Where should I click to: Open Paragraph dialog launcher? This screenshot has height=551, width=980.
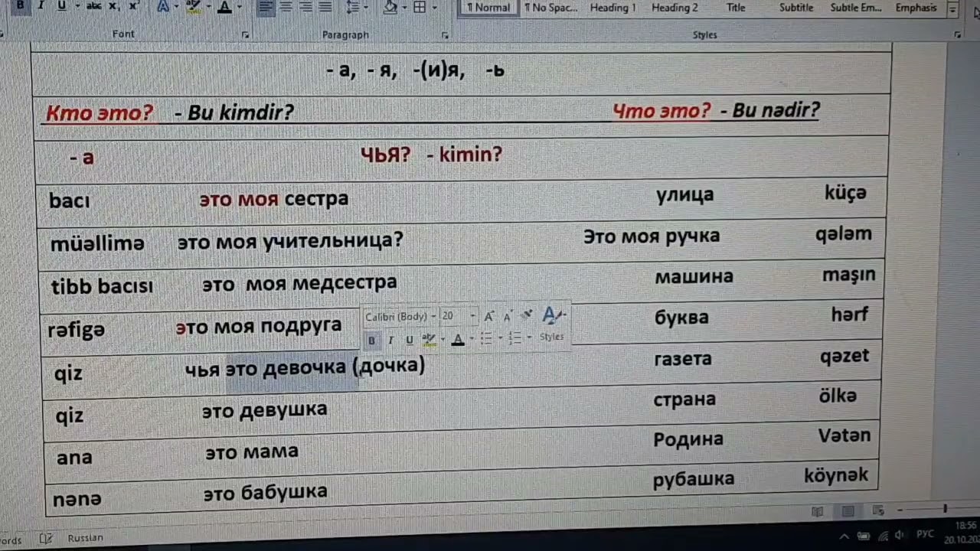(x=445, y=35)
